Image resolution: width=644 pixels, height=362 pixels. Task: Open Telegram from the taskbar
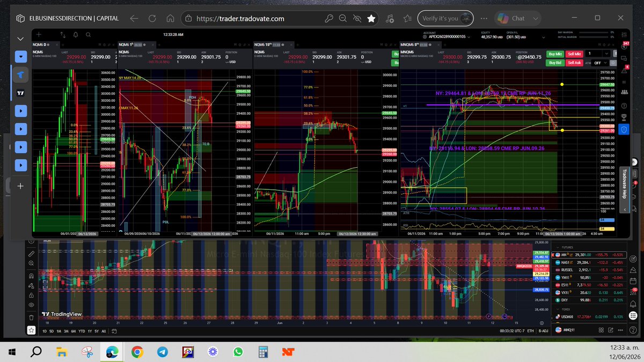coord(162,352)
